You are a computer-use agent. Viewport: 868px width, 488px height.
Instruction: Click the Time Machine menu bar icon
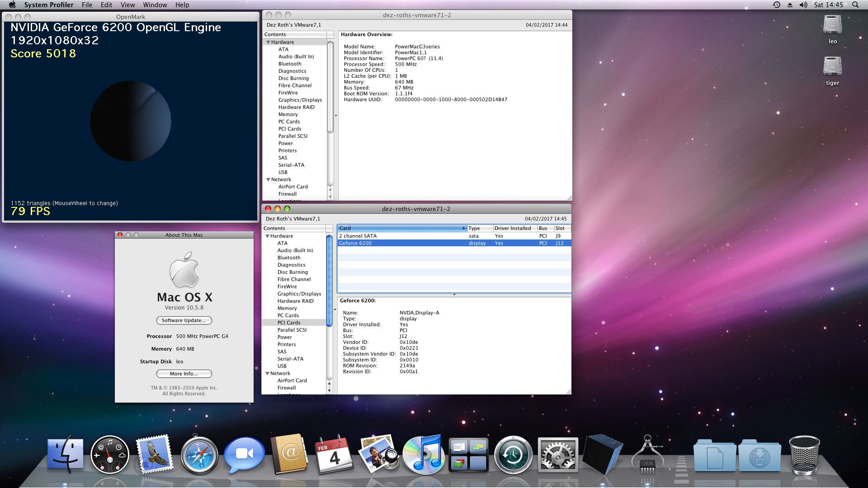point(776,5)
